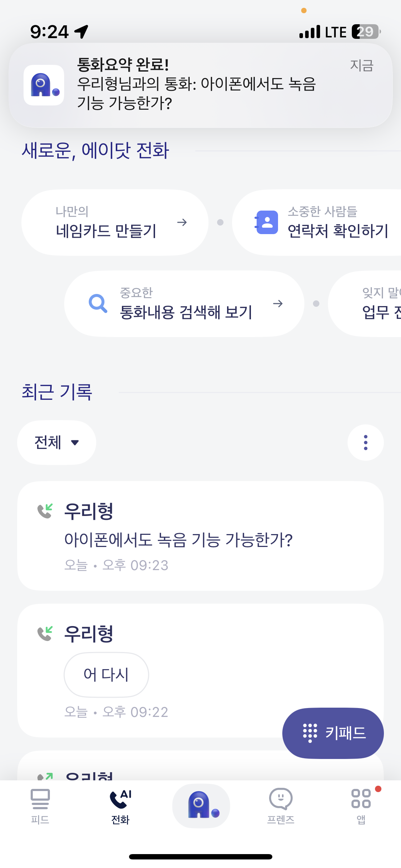
Task: Tap incoming call icon on first 우리형 entry
Action: coord(45,511)
